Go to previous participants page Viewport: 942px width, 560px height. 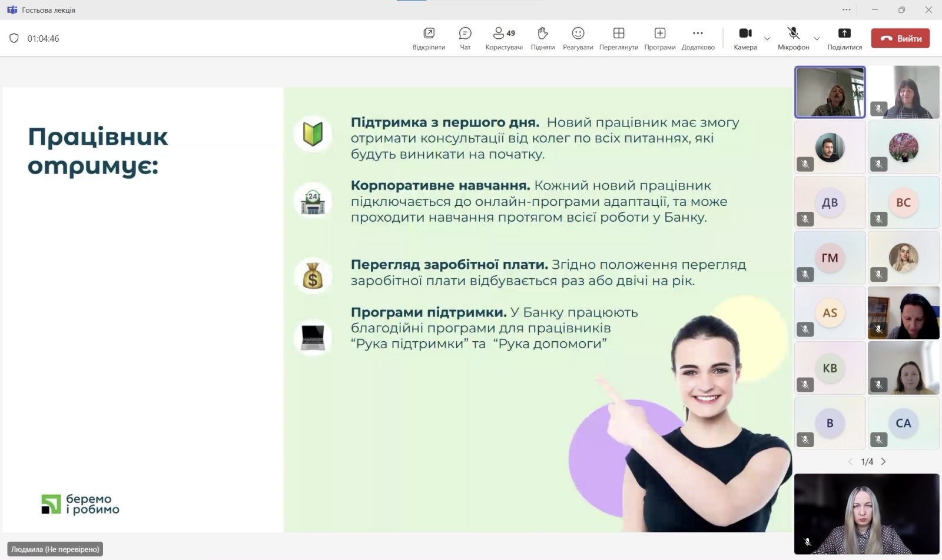(850, 462)
